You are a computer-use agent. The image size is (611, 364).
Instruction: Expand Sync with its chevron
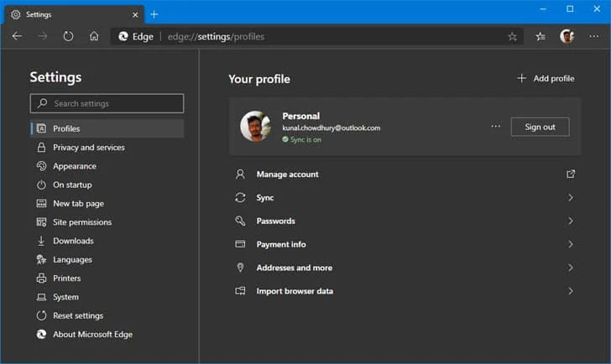click(x=571, y=197)
